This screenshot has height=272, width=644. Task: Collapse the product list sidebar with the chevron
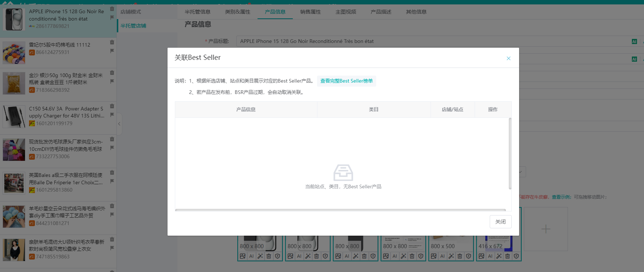(x=119, y=124)
